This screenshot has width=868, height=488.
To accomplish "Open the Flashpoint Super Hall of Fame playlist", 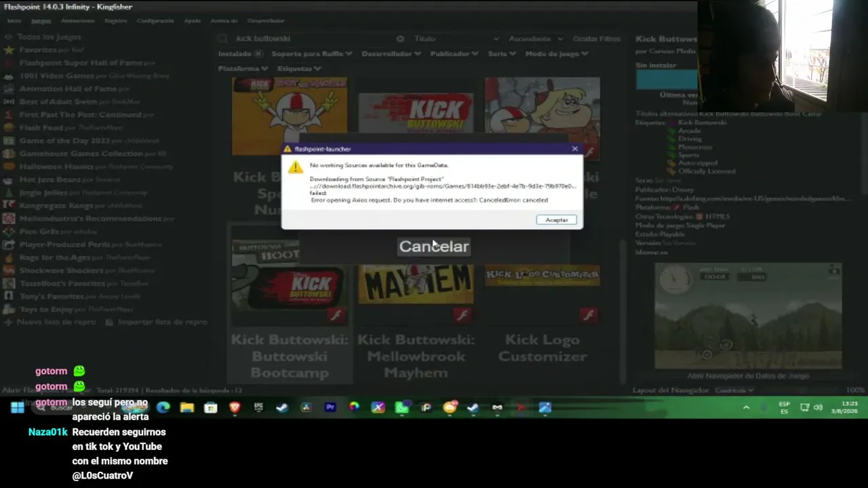I will [x=87, y=62].
